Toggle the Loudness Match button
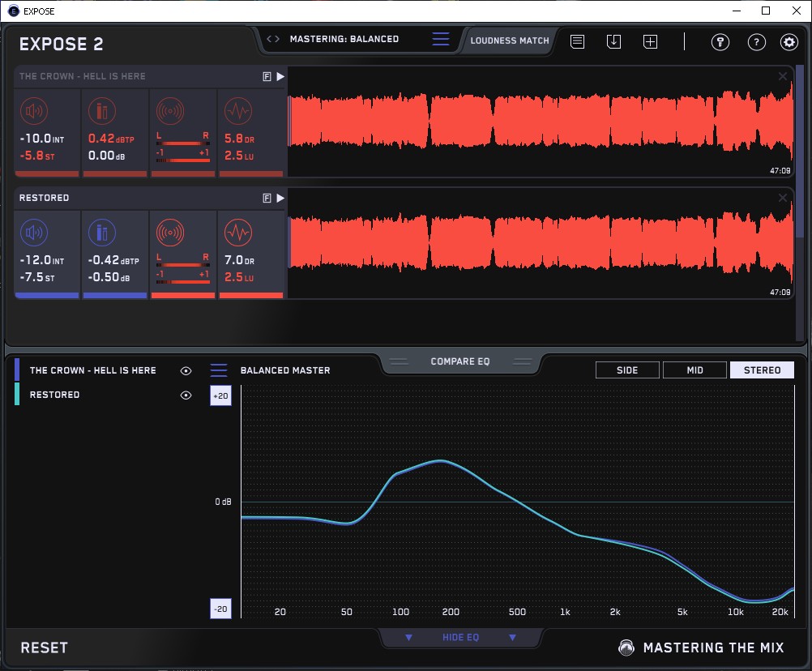812x671 pixels. (509, 41)
